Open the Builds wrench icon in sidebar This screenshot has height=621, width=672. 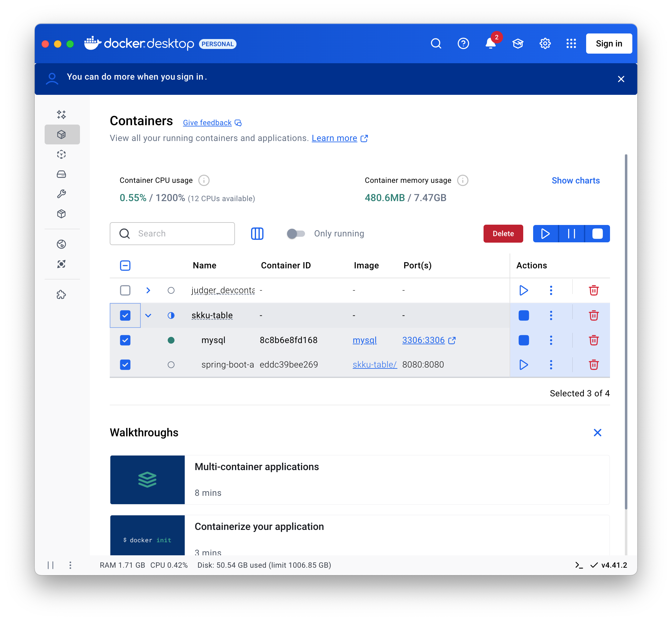tap(61, 194)
